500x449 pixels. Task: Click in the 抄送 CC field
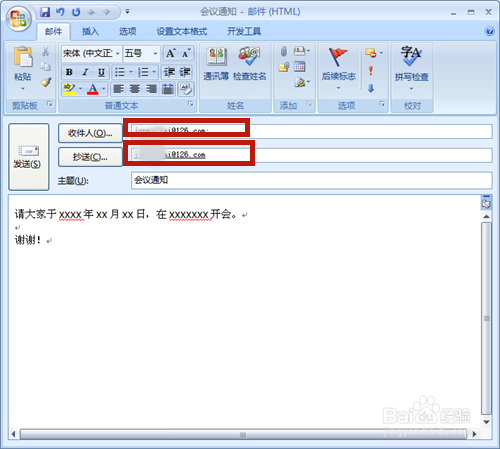(x=311, y=155)
